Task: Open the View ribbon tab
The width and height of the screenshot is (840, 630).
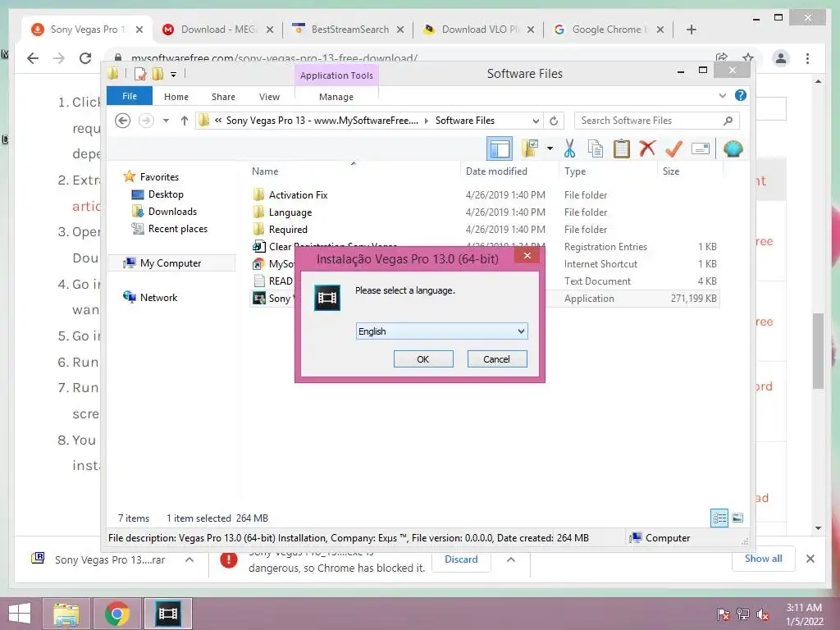Action: point(269,97)
